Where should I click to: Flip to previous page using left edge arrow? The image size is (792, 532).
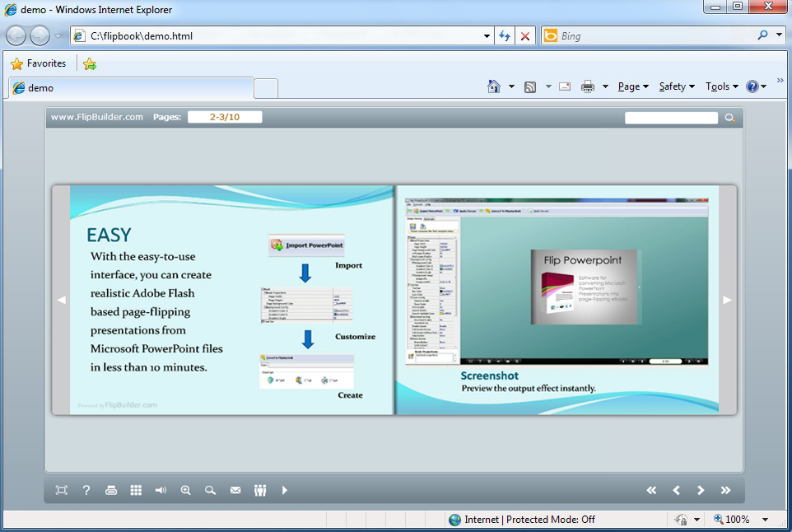(x=61, y=301)
